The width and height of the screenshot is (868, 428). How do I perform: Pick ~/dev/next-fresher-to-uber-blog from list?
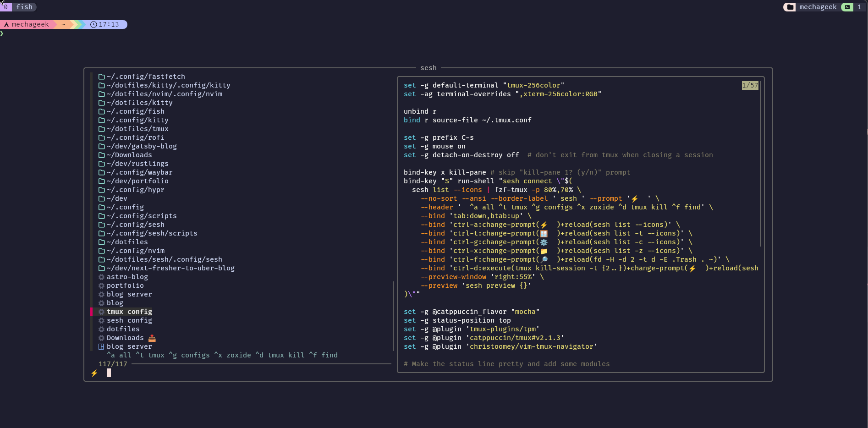pos(167,268)
